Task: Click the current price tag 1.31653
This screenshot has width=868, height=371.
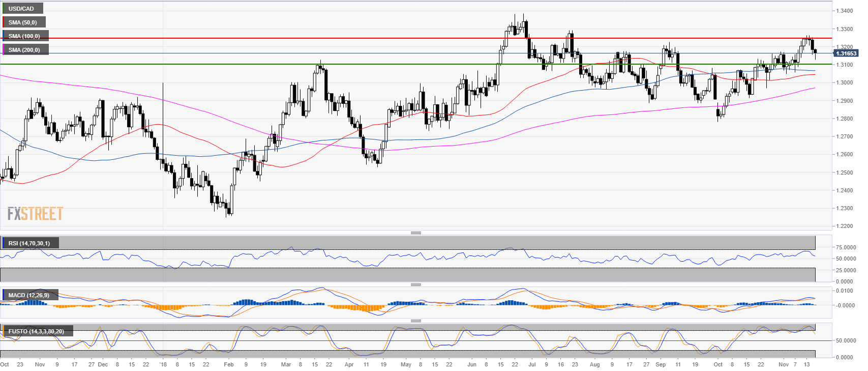Action: (846, 53)
